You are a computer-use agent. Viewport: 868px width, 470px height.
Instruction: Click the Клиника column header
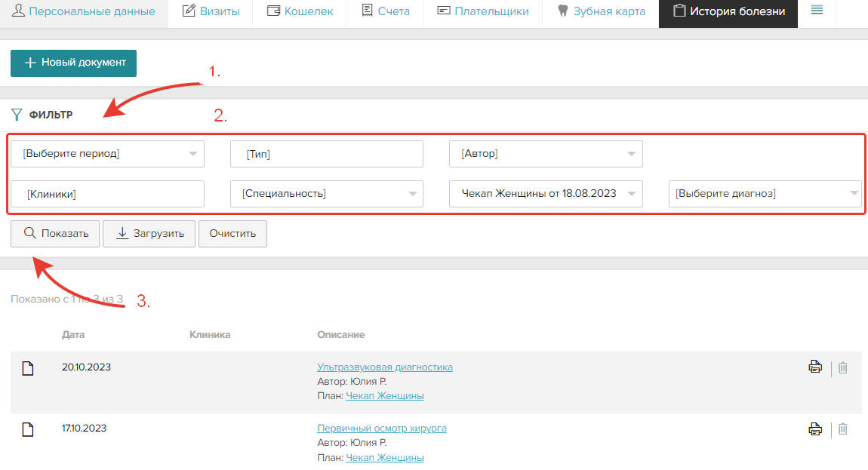(210, 335)
